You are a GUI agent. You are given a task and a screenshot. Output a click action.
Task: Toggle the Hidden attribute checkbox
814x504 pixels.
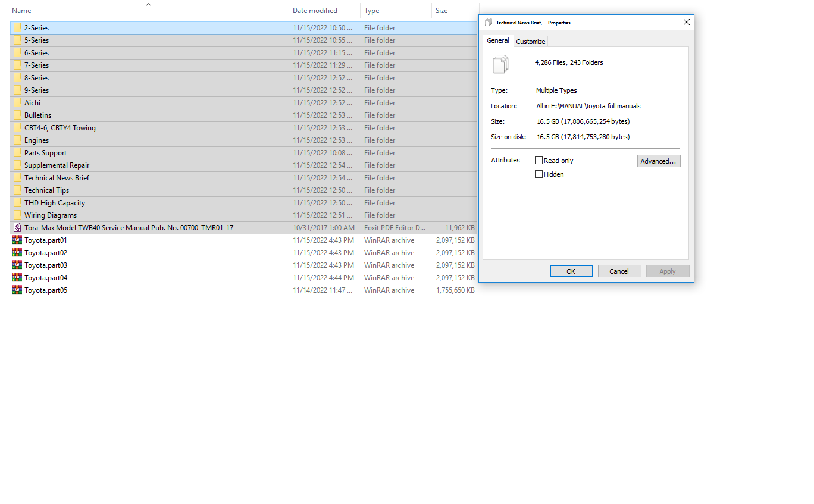click(539, 174)
